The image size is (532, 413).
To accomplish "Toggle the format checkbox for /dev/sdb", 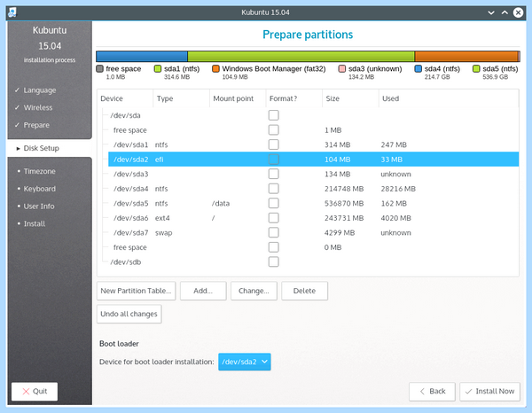I will click(x=273, y=261).
